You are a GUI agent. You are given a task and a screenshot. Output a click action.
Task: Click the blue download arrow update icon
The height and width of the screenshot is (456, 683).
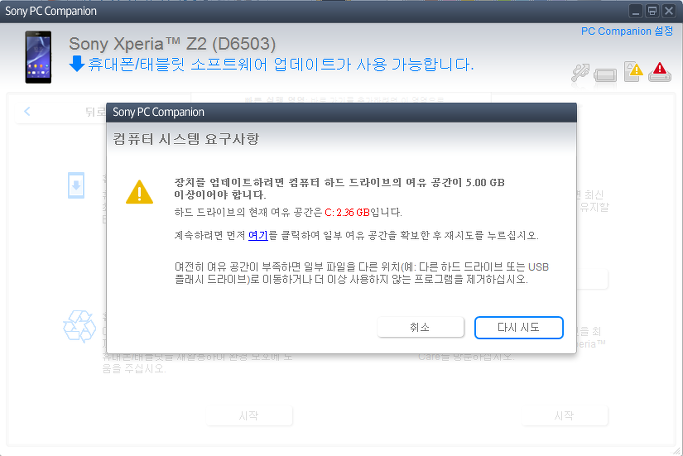click(x=77, y=64)
